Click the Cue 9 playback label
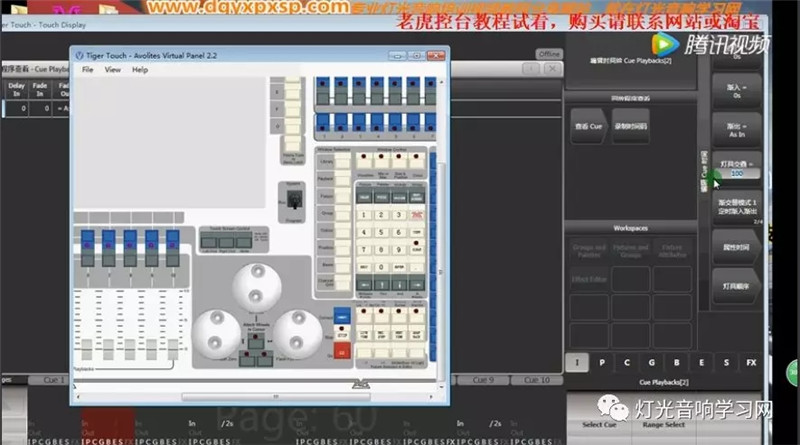Screen dimensions: 800x445 [x=483, y=380]
